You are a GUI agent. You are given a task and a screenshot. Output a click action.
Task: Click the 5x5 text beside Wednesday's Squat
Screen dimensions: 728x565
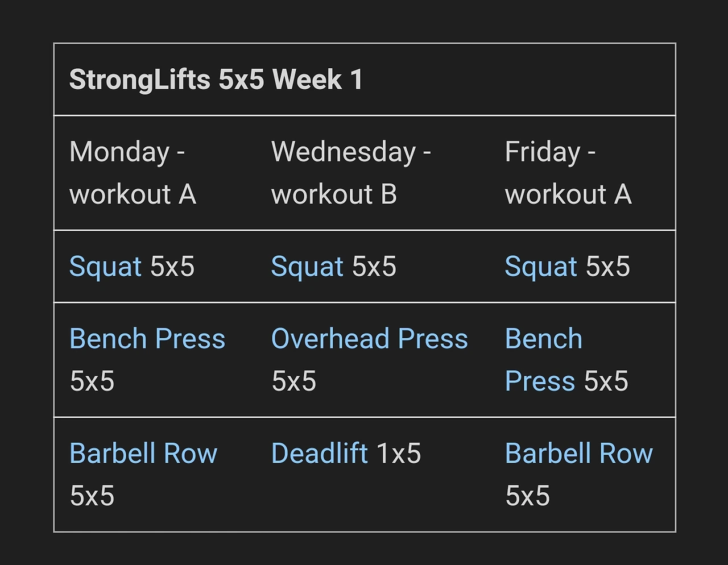tap(374, 267)
